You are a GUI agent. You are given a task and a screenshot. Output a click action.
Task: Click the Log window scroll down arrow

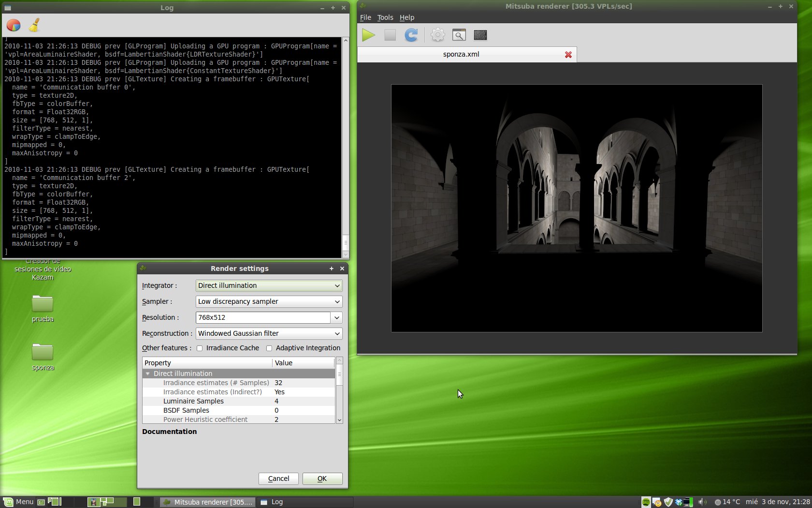coord(346,254)
